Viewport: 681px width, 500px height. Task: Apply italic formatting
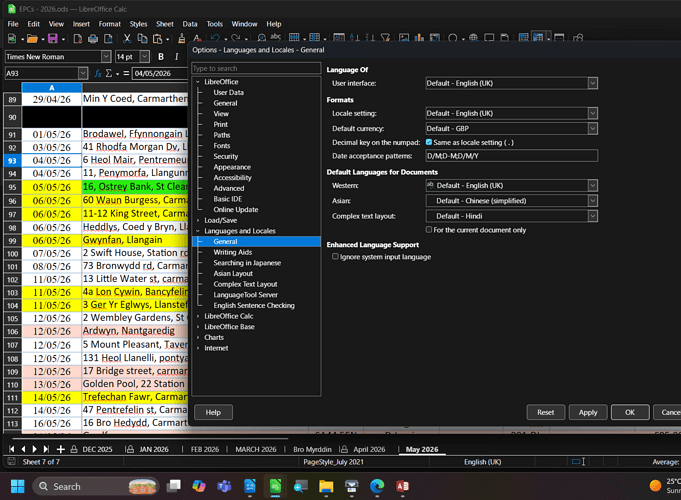176,56
